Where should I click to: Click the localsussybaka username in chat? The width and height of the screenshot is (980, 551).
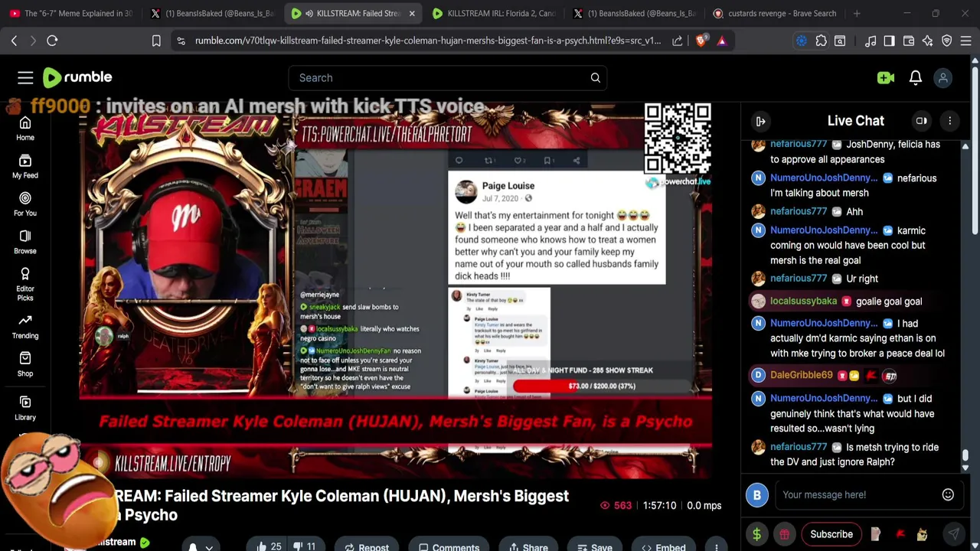804,302
